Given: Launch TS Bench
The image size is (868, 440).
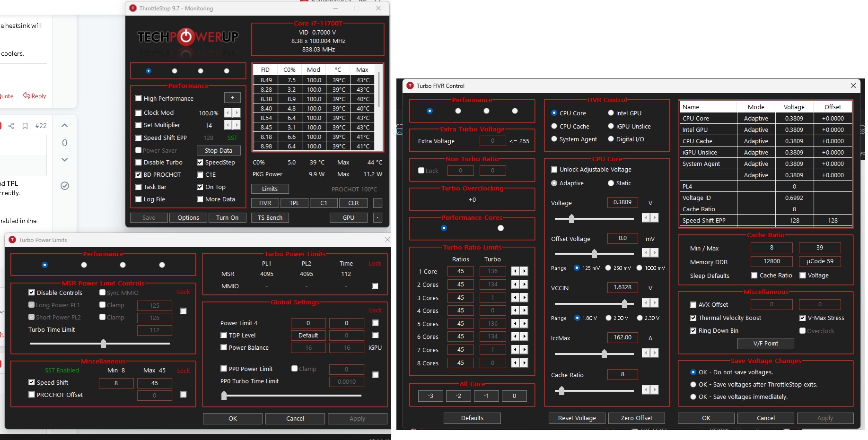Looking at the screenshot, I should pyautogui.click(x=270, y=217).
